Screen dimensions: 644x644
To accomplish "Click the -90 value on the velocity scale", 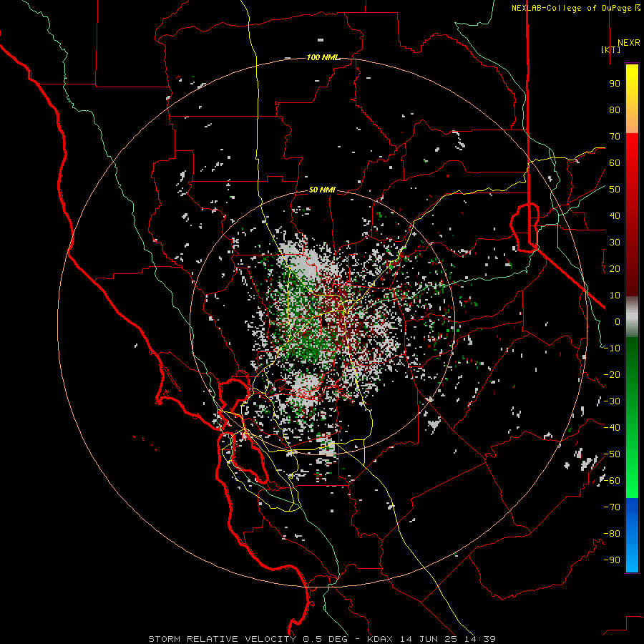I will tap(612, 560).
